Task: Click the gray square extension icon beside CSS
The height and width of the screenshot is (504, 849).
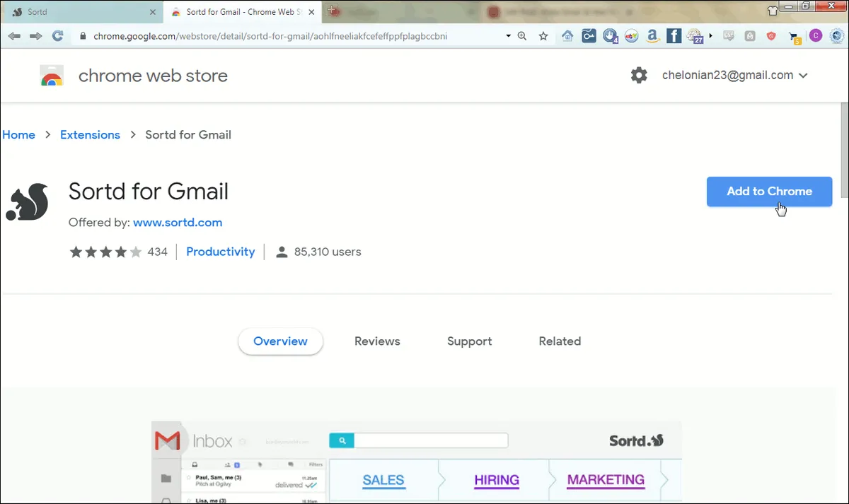Action: [x=750, y=35]
